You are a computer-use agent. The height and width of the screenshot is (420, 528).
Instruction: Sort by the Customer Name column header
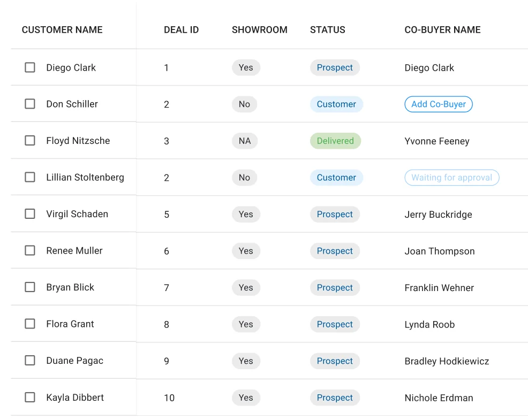point(62,29)
